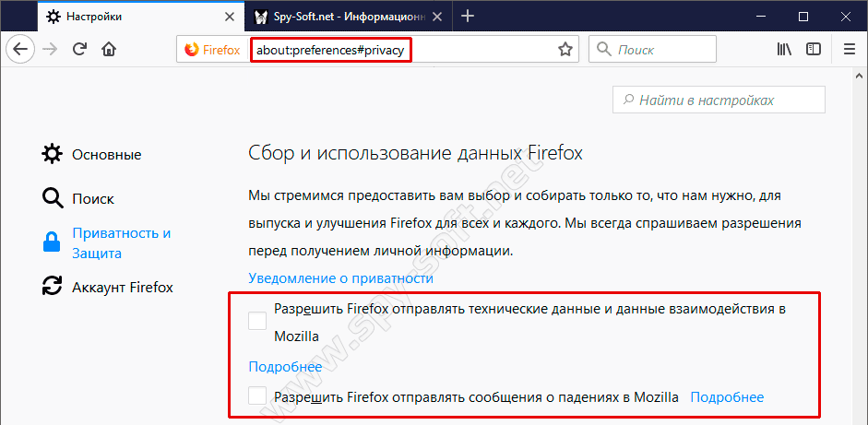Reload the current page
Image resolution: width=868 pixels, height=425 pixels.
79,50
